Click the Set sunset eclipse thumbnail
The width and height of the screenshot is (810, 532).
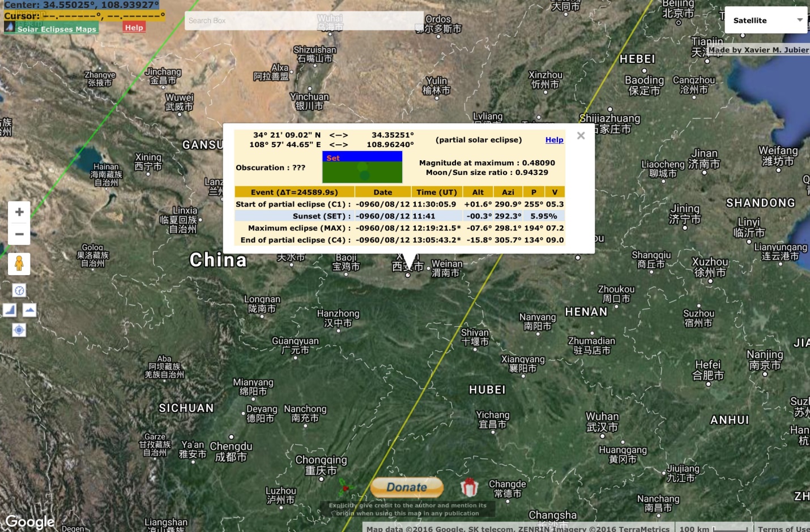(363, 167)
